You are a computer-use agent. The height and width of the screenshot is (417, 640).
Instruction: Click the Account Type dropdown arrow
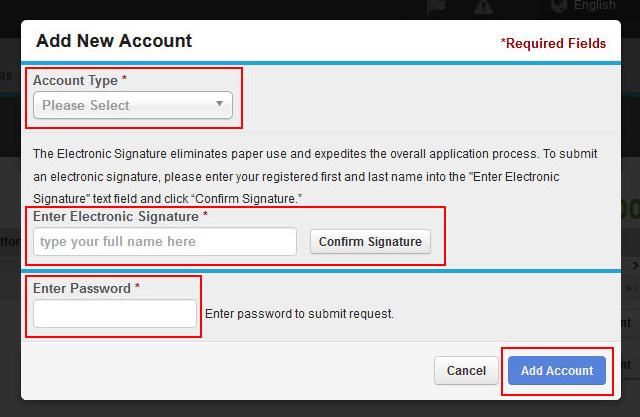click(220, 104)
